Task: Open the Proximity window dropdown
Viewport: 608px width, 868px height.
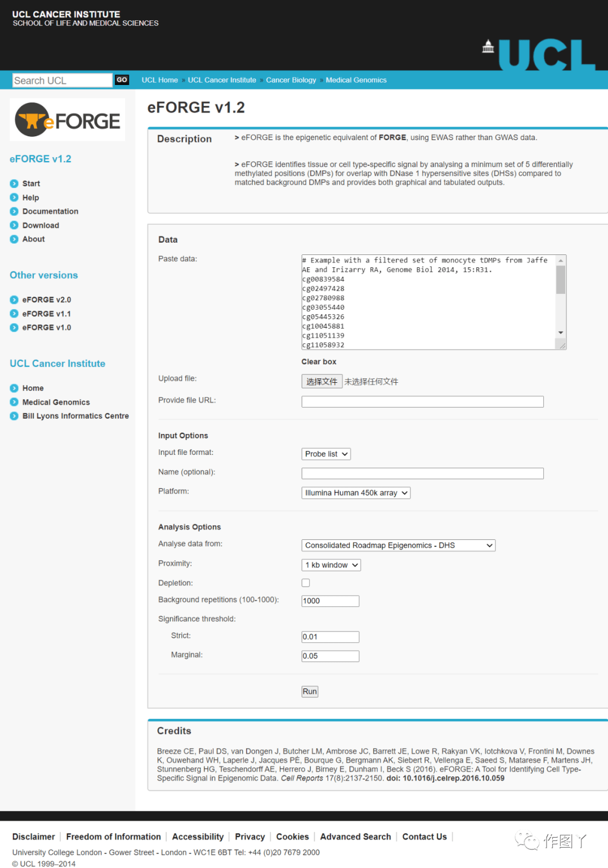Action: 331,565
